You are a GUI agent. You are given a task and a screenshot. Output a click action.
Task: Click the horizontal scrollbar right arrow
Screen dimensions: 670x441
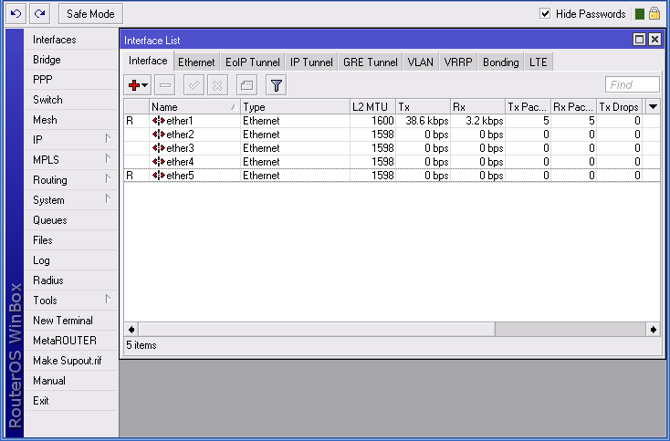pos(655,329)
